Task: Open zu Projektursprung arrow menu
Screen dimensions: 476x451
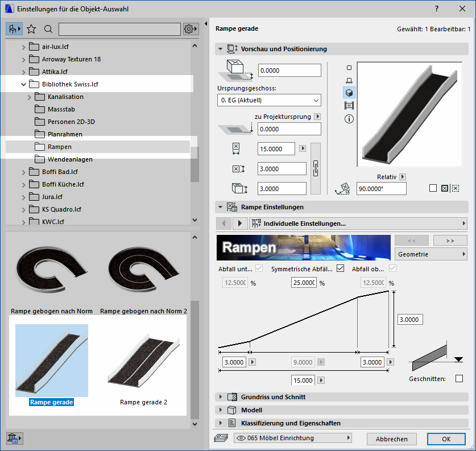Action: [317, 116]
